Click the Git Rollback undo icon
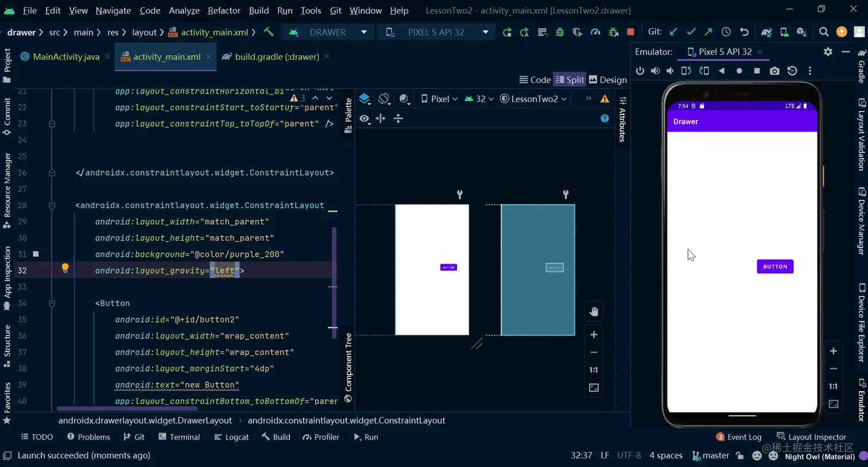Viewport: 868px width, 467px height. pos(744,32)
